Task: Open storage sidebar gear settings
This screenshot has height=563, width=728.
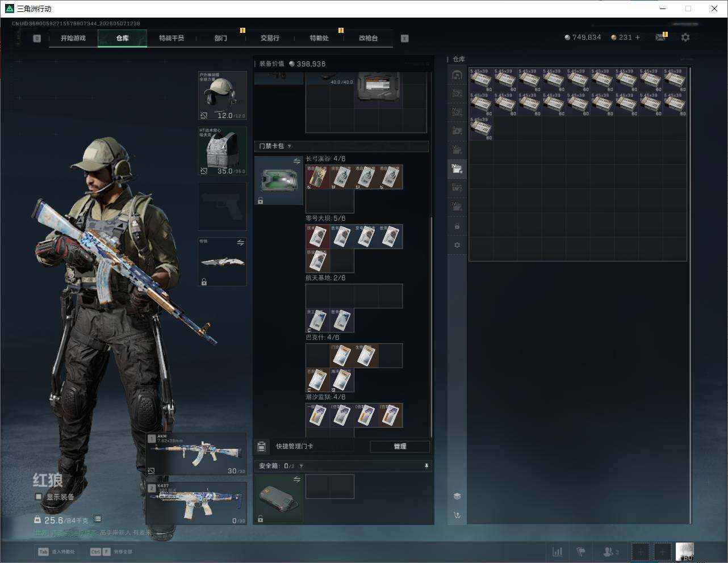Action: pyautogui.click(x=457, y=245)
